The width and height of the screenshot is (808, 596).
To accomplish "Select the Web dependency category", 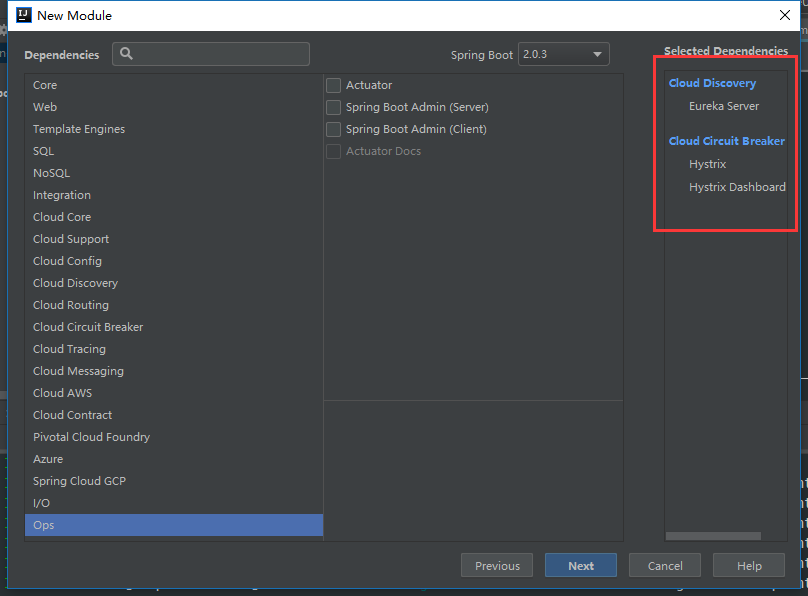I will click(174, 107).
